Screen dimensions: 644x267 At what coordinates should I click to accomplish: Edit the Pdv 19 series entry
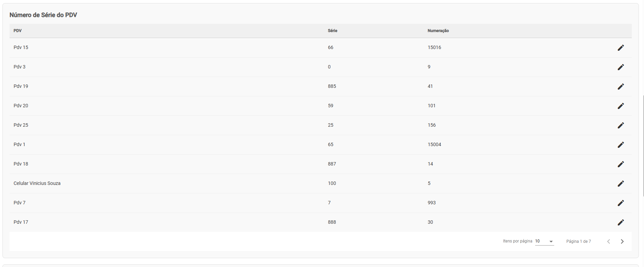tap(621, 87)
